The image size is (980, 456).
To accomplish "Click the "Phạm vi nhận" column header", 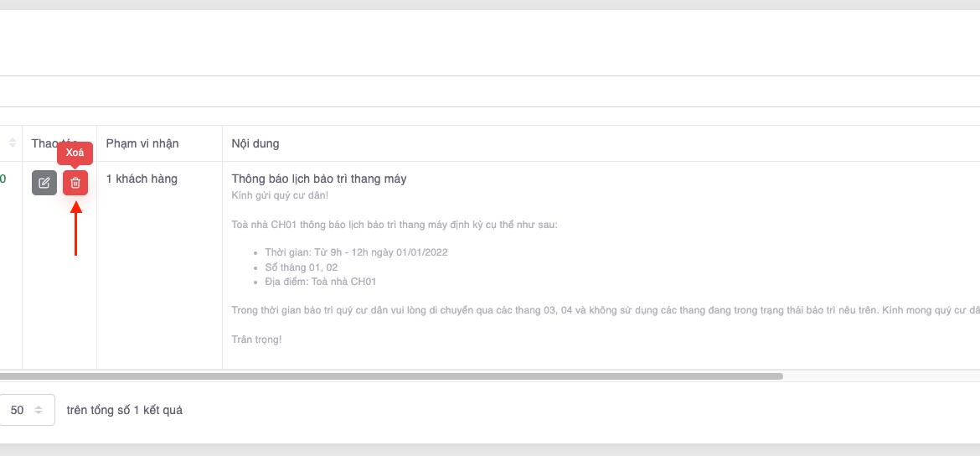I will click(x=142, y=143).
